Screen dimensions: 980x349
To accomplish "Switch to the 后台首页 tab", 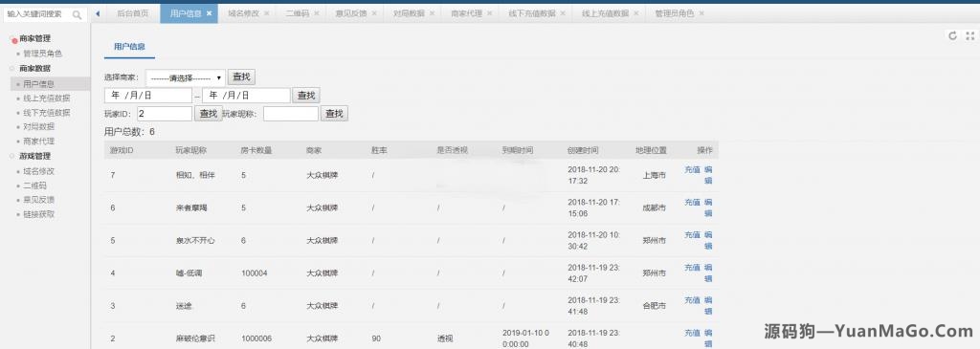I will 133,13.
